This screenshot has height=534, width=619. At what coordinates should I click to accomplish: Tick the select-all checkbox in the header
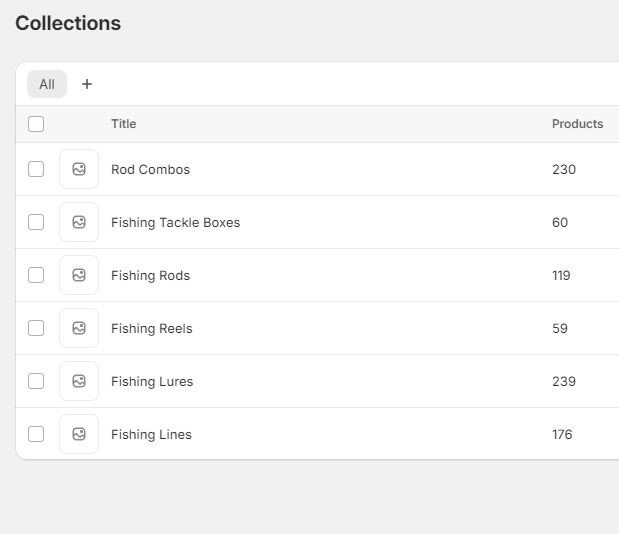36,124
